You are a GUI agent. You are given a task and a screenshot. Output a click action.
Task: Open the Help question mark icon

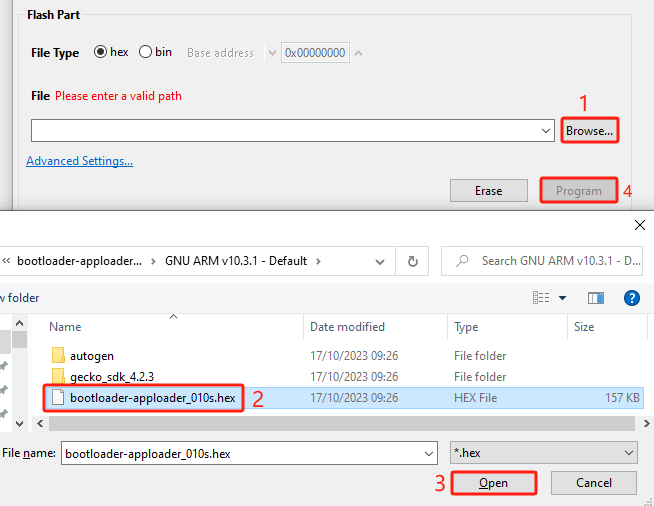coord(631,297)
